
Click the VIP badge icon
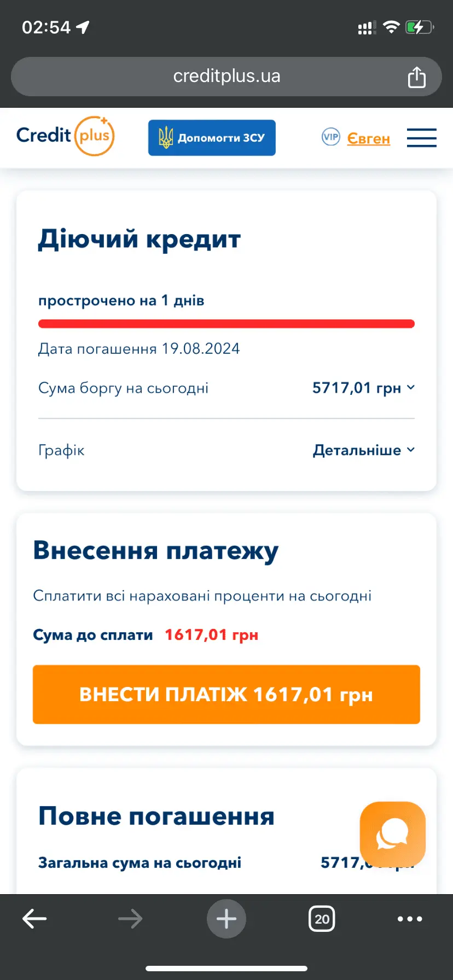tap(330, 137)
